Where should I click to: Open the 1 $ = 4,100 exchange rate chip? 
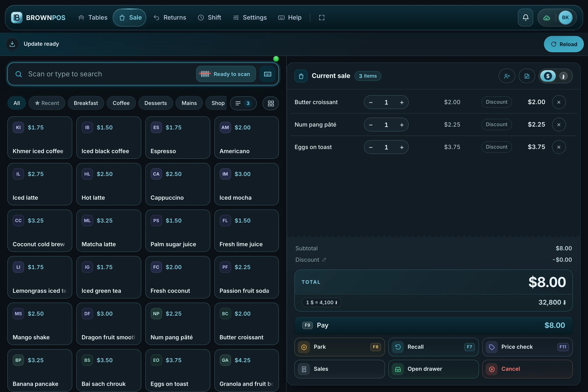click(322, 303)
